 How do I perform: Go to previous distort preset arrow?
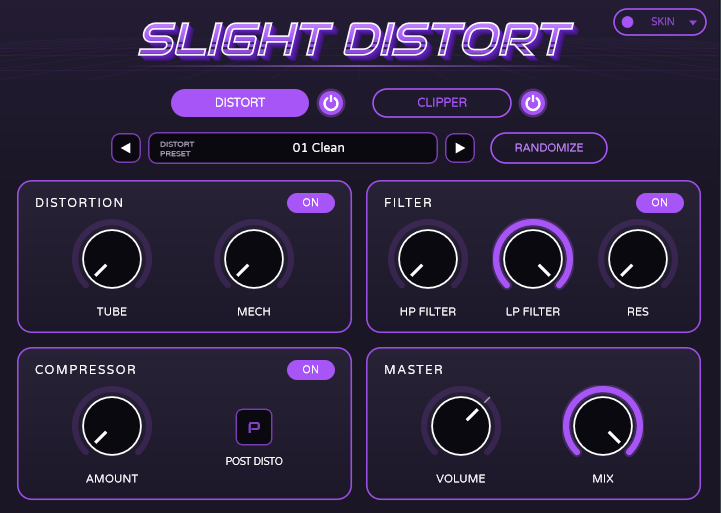pyautogui.click(x=126, y=148)
